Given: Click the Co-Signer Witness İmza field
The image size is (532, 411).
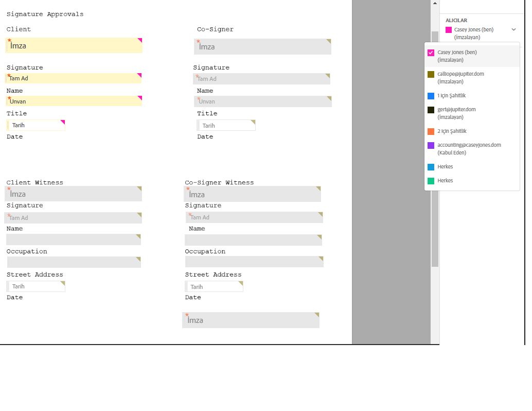Looking at the screenshot, I should coord(253,194).
